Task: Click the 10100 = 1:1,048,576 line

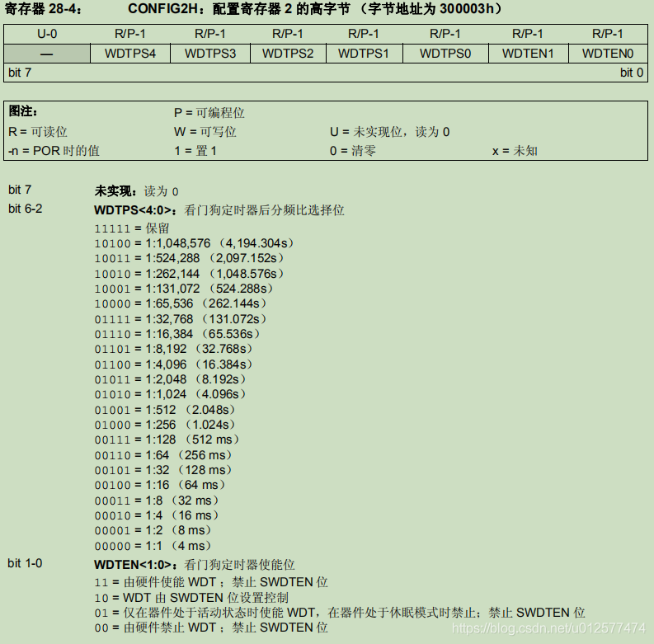Action: click(194, 243)
